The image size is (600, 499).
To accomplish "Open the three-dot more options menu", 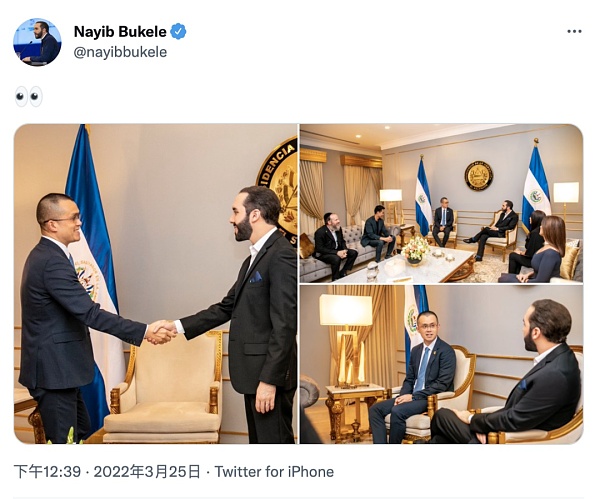I will pyautogui.click(x=574, y=32).
